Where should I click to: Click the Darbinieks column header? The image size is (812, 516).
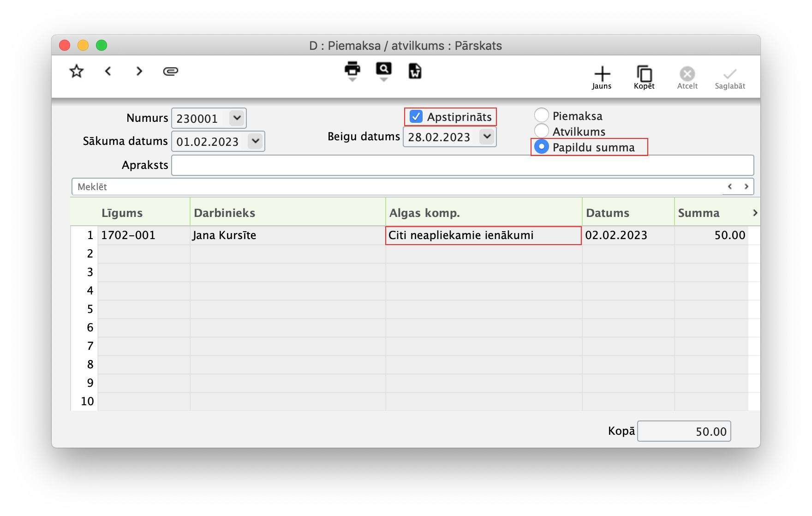[x=288, y=213]
